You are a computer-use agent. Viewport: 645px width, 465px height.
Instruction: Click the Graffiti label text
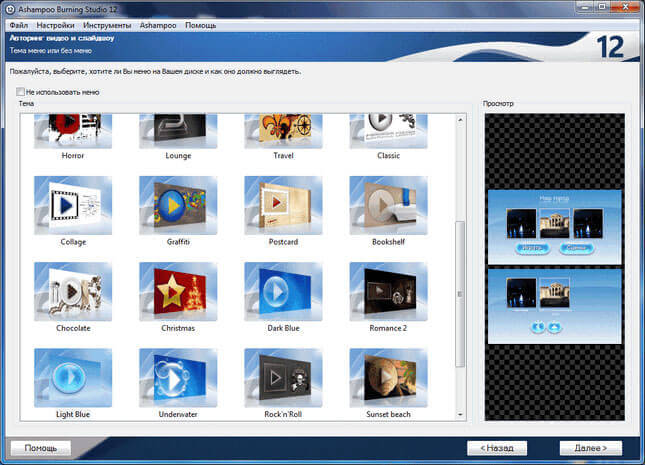(x=178, y=242)
